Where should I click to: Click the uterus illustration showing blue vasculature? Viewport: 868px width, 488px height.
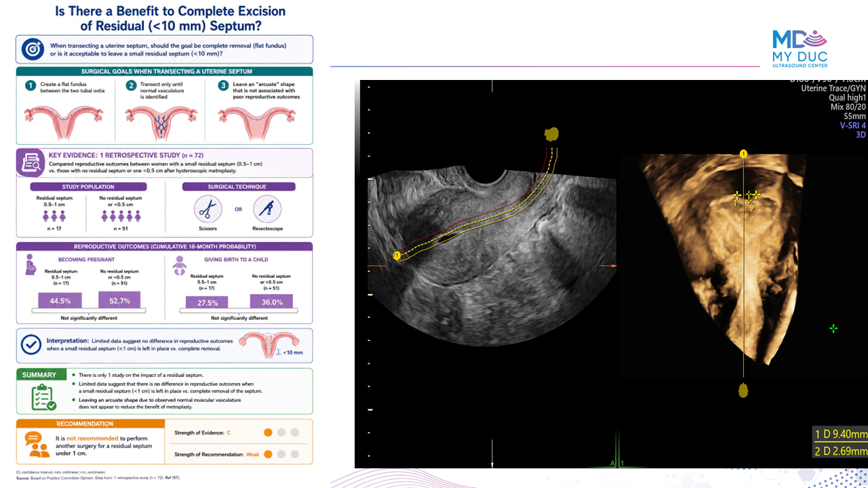161,122
